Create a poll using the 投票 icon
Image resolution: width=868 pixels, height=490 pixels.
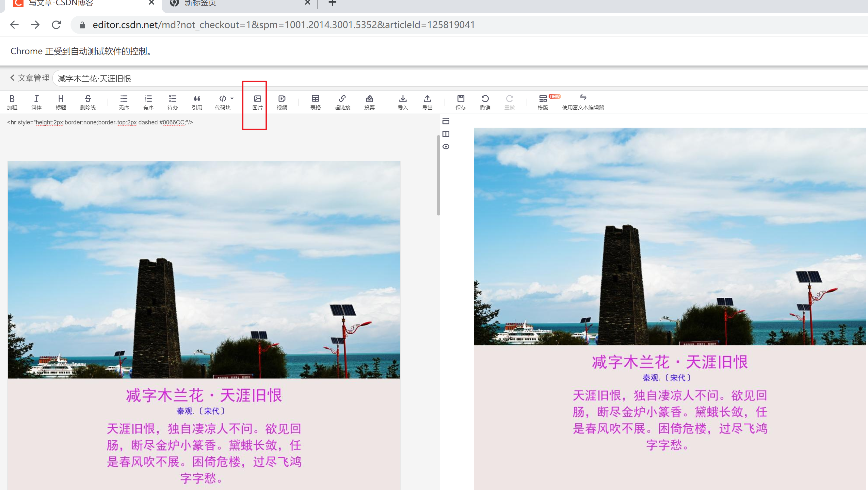coord(369,102)
